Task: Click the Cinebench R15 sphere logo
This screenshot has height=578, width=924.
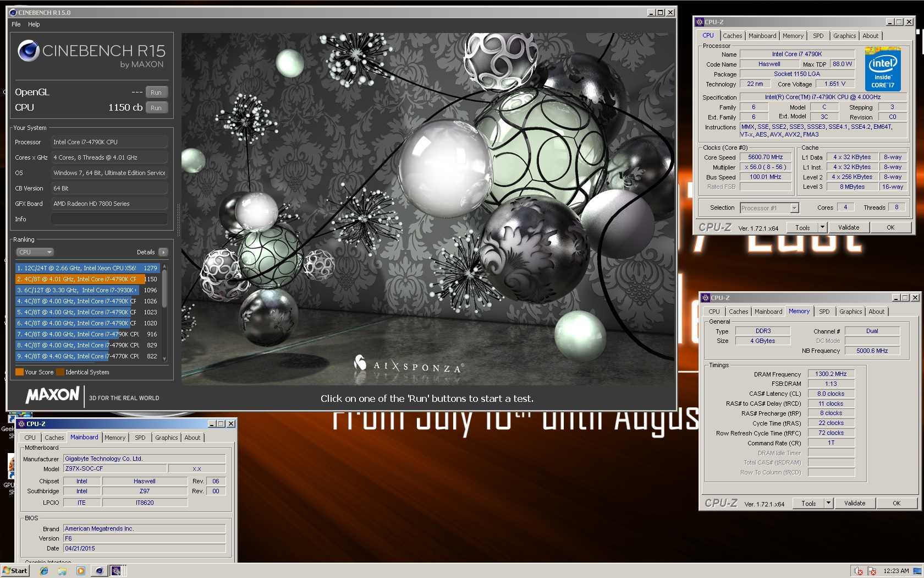Action: tap(28, 51)
